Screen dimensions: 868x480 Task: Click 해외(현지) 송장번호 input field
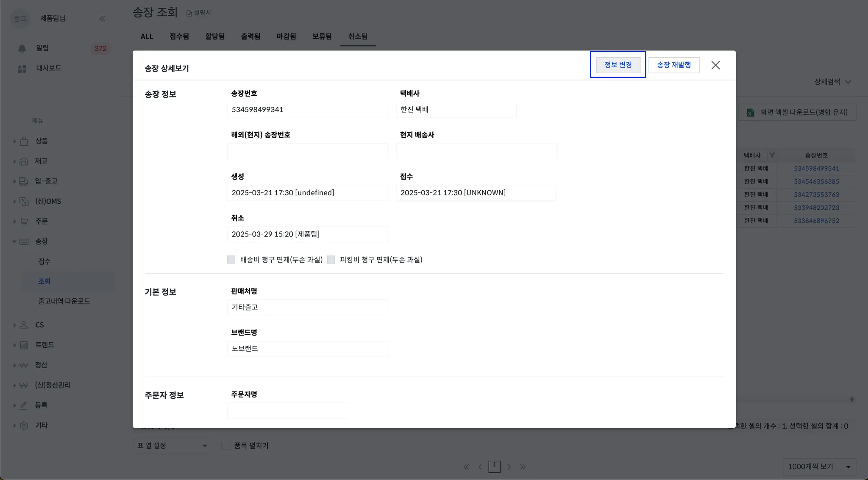coord(307,152)
